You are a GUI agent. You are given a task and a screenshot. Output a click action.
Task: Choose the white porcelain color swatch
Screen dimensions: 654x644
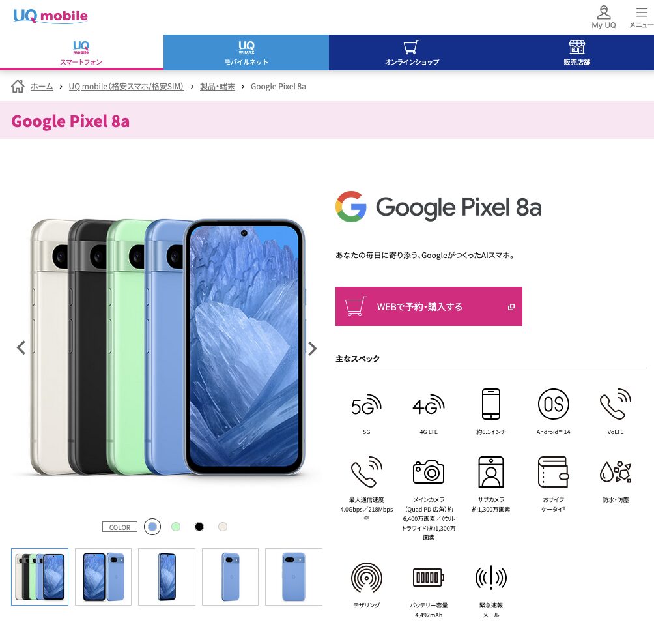pos(223,527)
